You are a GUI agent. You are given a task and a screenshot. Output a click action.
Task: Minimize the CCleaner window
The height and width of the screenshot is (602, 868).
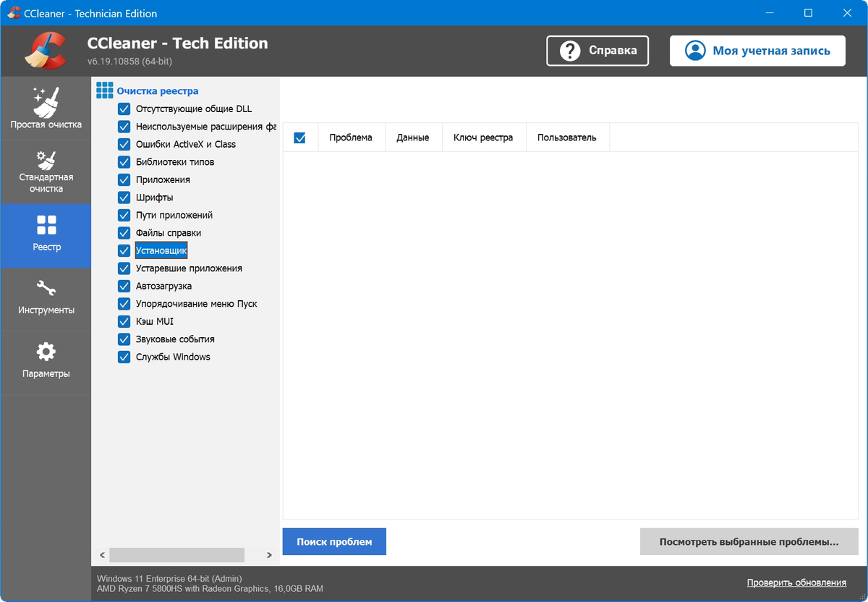coord(768,13)
